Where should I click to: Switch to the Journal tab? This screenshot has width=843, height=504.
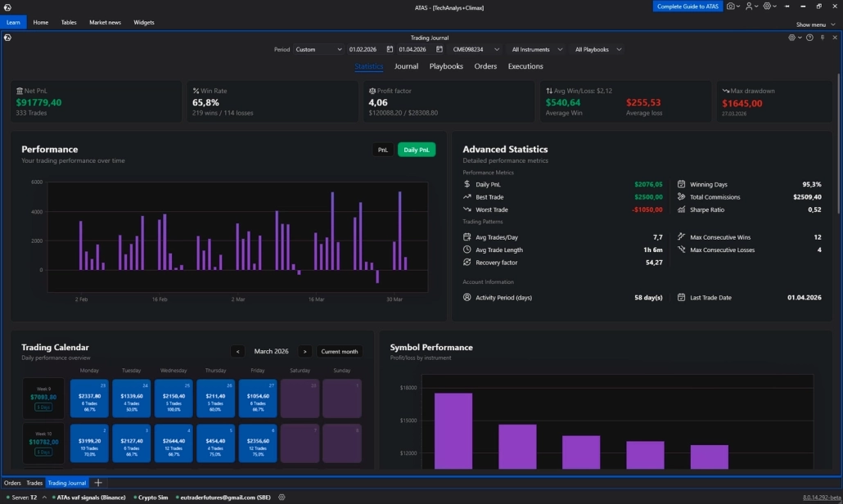406,66
